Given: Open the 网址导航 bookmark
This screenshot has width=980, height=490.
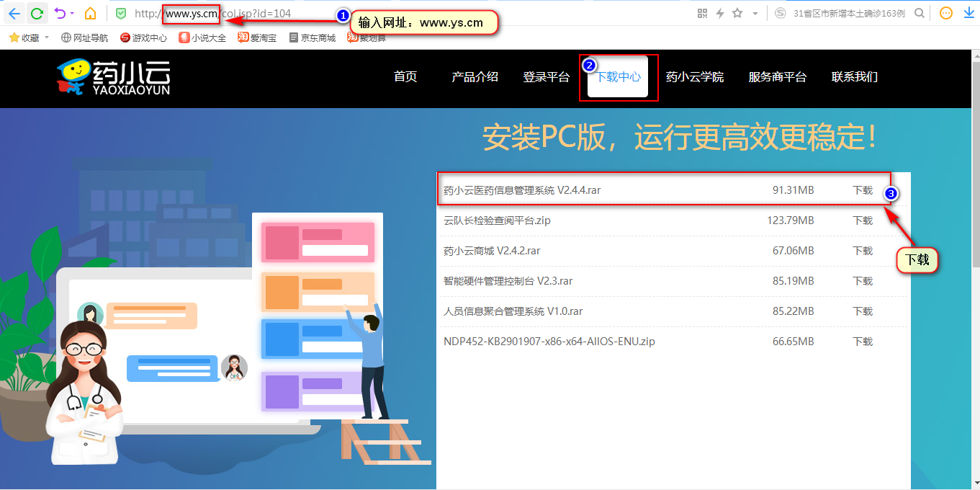Looking at the screenshot, I should coord(85,37).
